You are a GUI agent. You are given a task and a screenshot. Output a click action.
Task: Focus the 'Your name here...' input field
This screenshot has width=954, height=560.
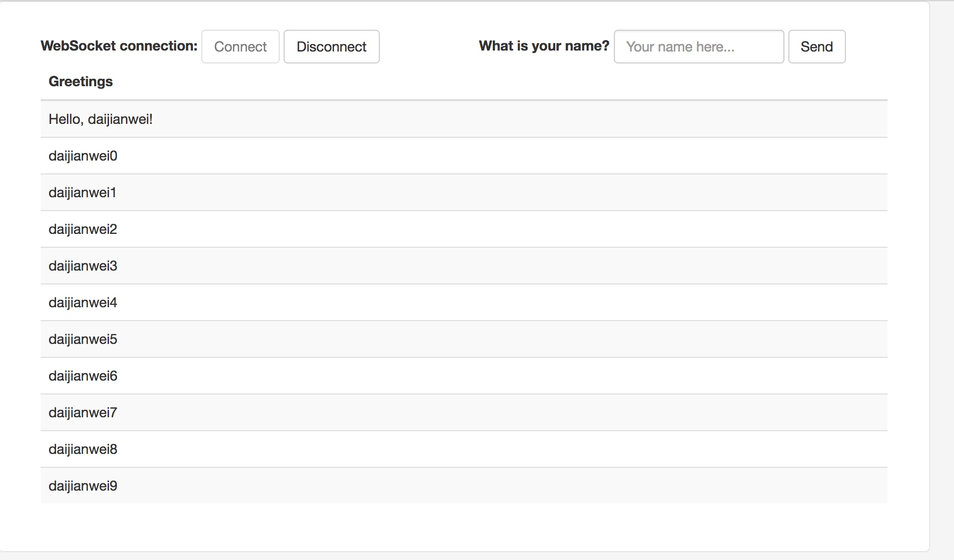click(699, 47)
